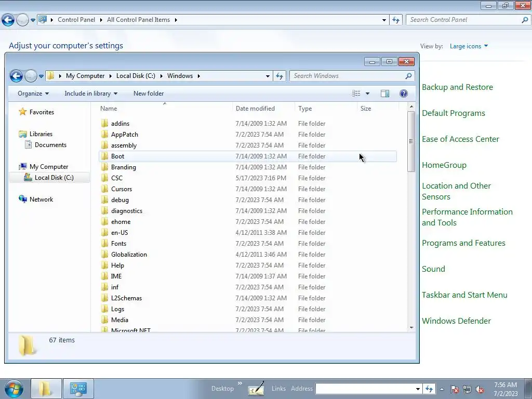The height and width of the screenshot is (399, 532).
Task: Expand the Desktop toolbar chevron on the taskbar
Action: pos(240,383)
